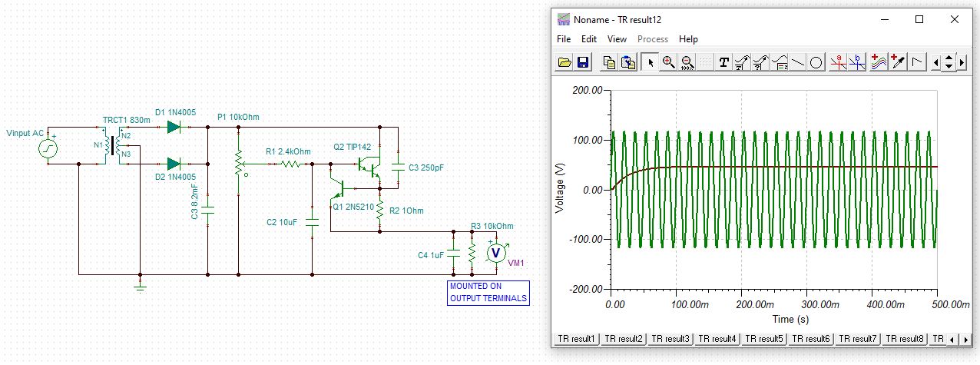The image size is (980, 365).
Task: Switch to the TR result2 tab
Action: (623, 339)
